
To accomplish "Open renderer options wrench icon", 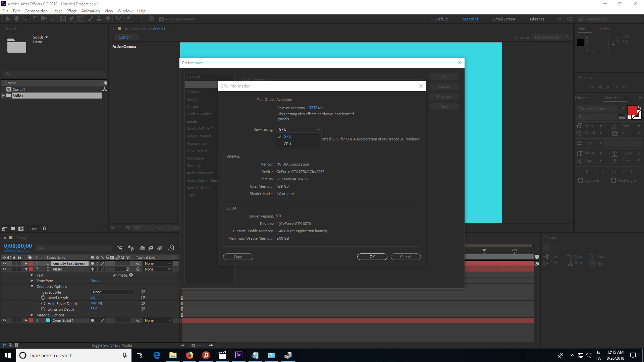I will [x=568, y=37].
